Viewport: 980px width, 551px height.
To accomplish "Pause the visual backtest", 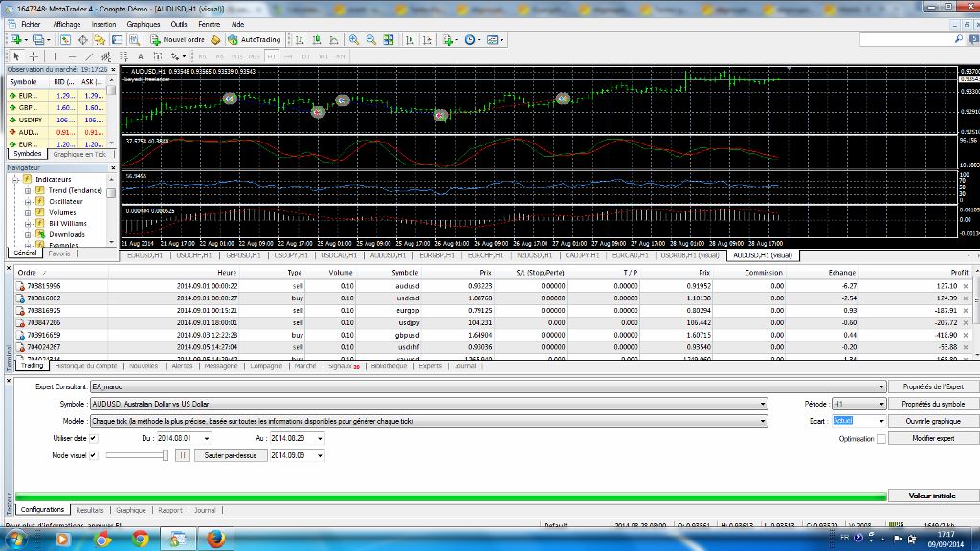I will pyautogui.click(x=183, y=455).
